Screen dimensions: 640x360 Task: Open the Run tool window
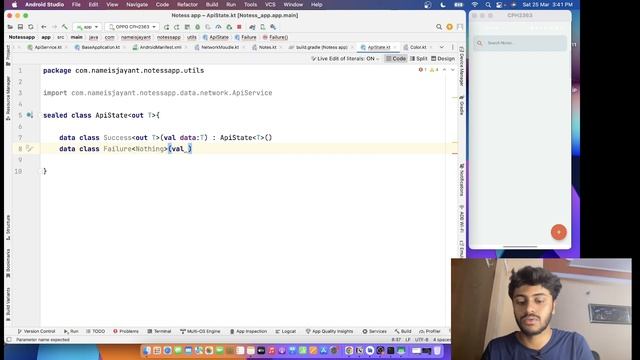pos(71,331)
